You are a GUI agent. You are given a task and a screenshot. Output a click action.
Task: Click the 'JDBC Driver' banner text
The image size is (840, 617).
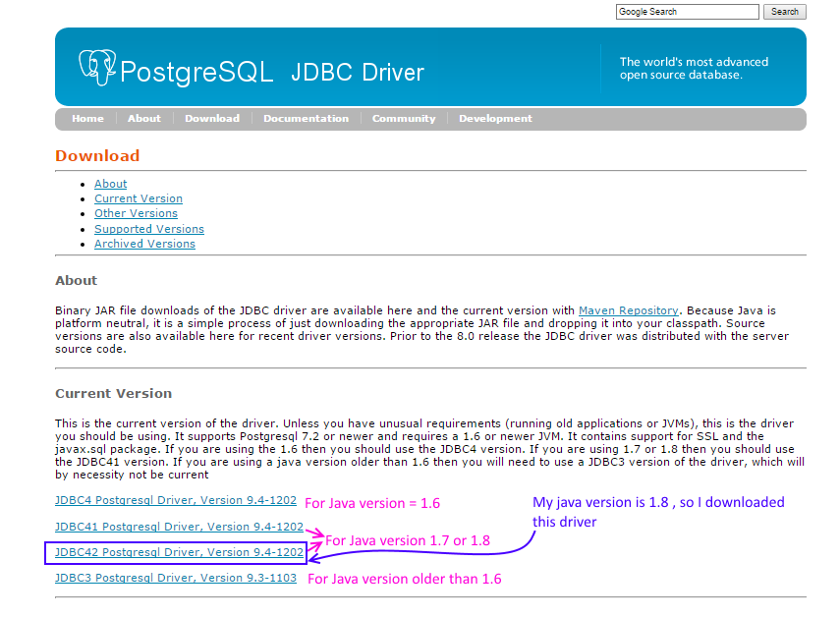coord(358,73)
